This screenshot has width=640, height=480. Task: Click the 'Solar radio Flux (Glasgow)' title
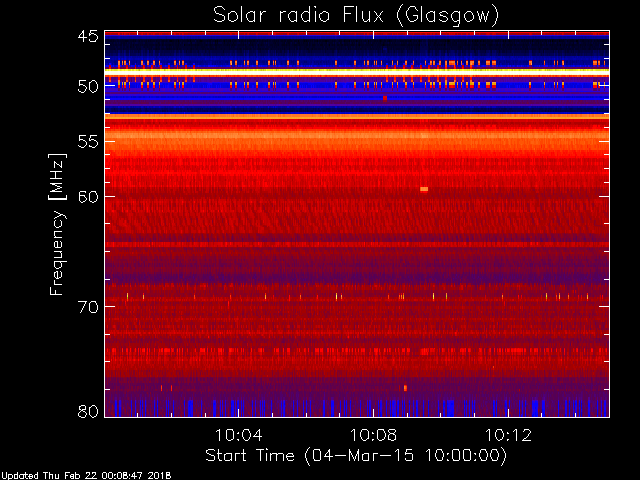pyautogui.click(x=356, y=16)
